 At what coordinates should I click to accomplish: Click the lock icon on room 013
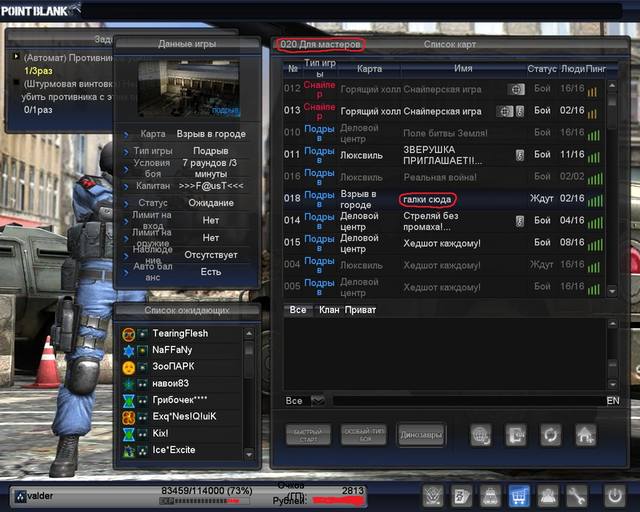(x=520, y=111)
